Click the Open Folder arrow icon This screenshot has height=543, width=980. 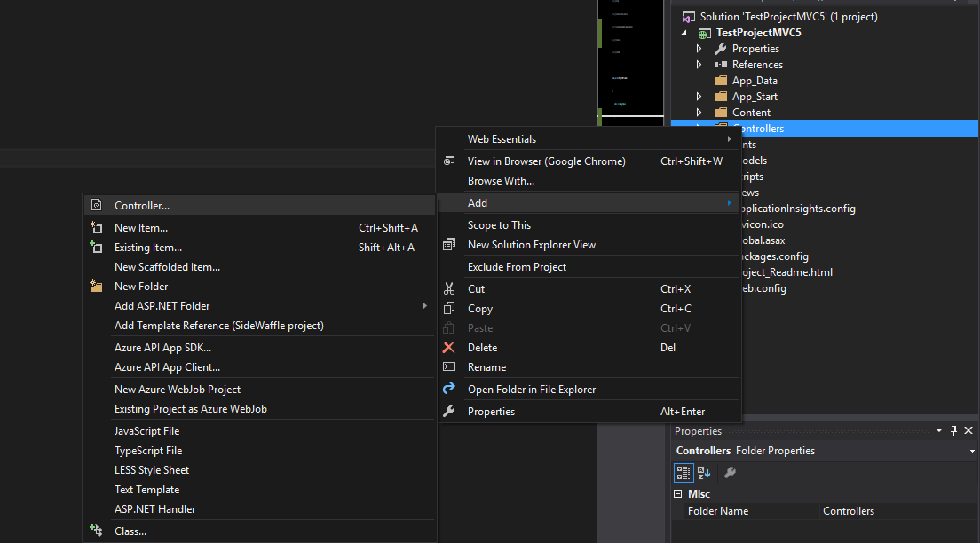point(449,389)
